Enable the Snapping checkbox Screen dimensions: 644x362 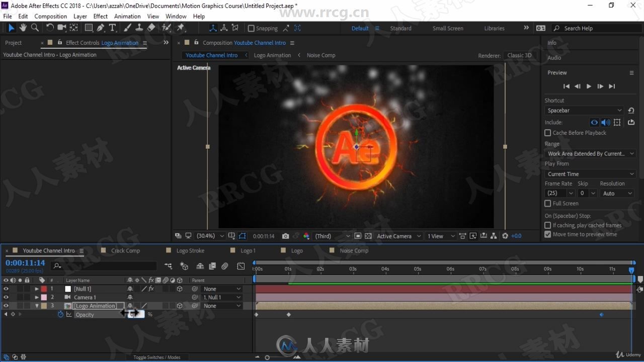click(251, 28)
